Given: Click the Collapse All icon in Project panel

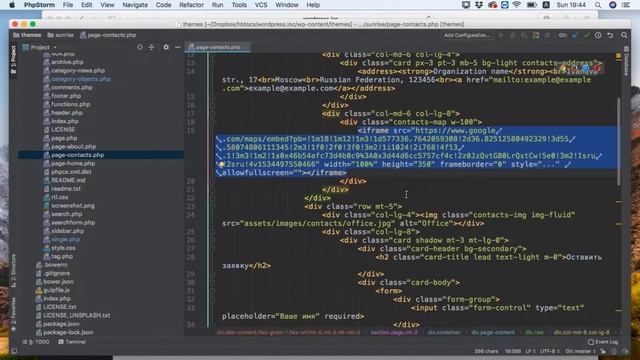Looking at the screenshot, I should point(151,47).
